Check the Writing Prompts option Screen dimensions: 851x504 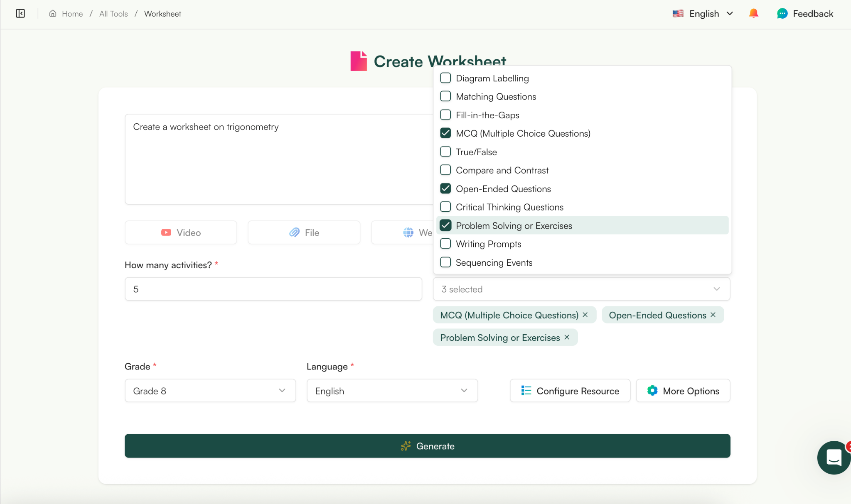tap(445, 244)
